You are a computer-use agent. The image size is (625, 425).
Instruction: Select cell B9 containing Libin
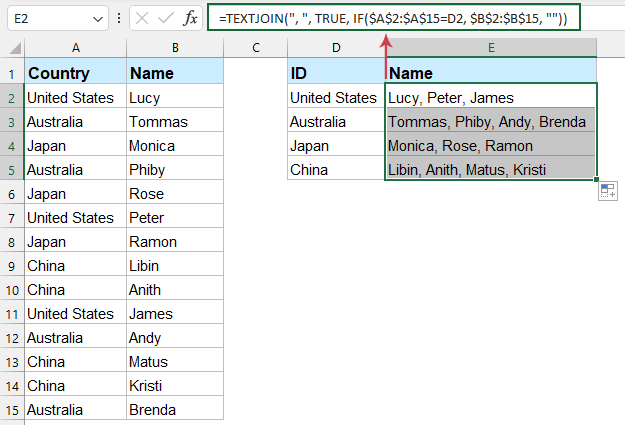175,264
